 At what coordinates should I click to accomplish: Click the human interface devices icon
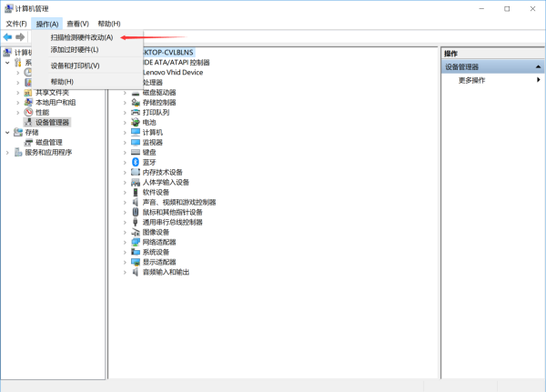pos(136,182)
